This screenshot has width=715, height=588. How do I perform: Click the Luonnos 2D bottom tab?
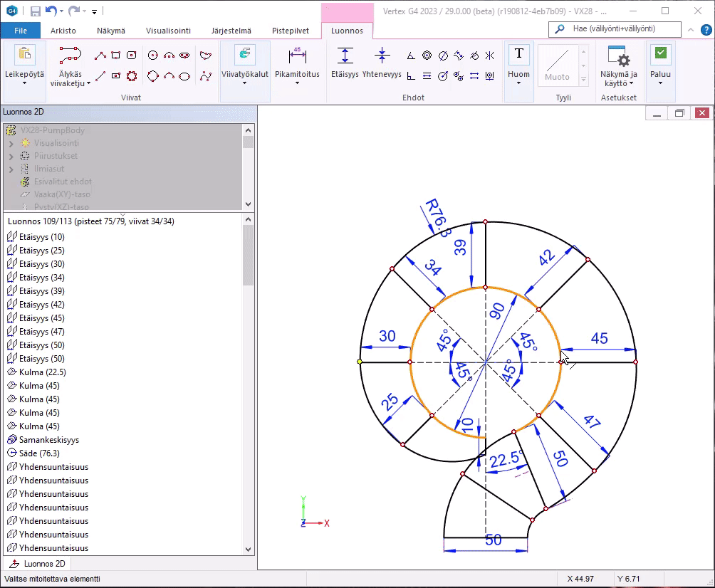click(38, 564)
